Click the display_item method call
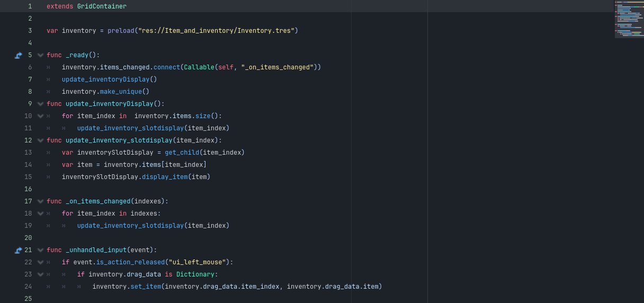 click(x=165, y=177)
